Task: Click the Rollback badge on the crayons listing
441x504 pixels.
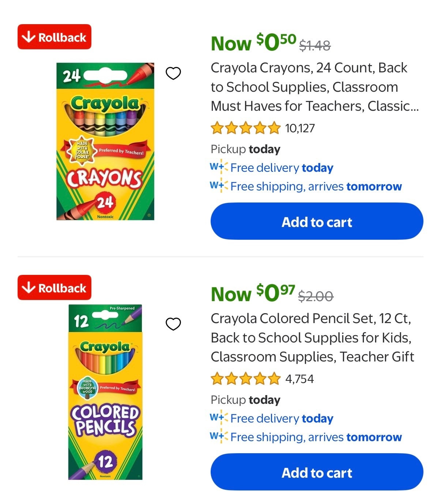Action: [x=54, y=37]
